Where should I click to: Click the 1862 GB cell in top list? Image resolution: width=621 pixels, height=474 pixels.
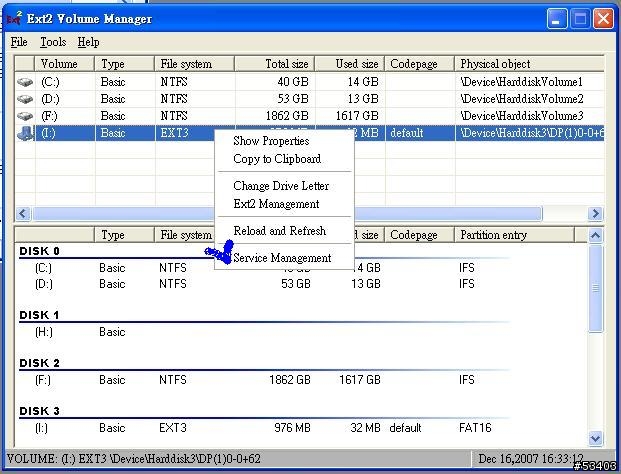pos(287,116)
